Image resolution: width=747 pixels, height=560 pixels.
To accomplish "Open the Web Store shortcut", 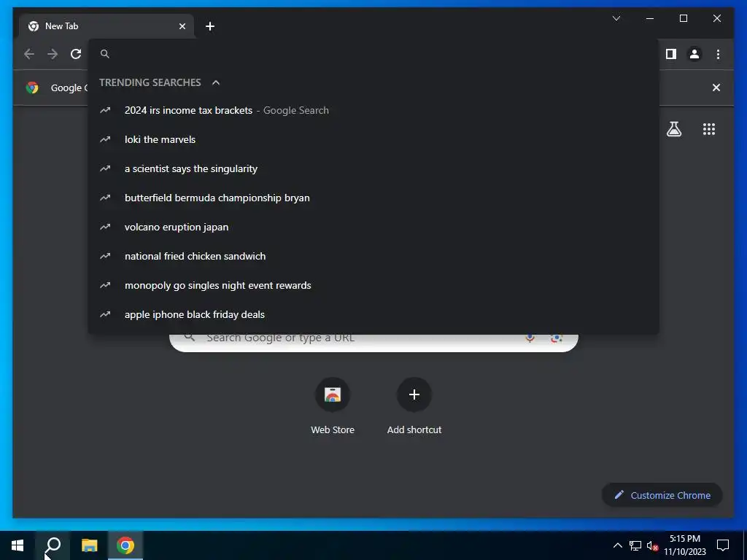I will click(333, 406).
